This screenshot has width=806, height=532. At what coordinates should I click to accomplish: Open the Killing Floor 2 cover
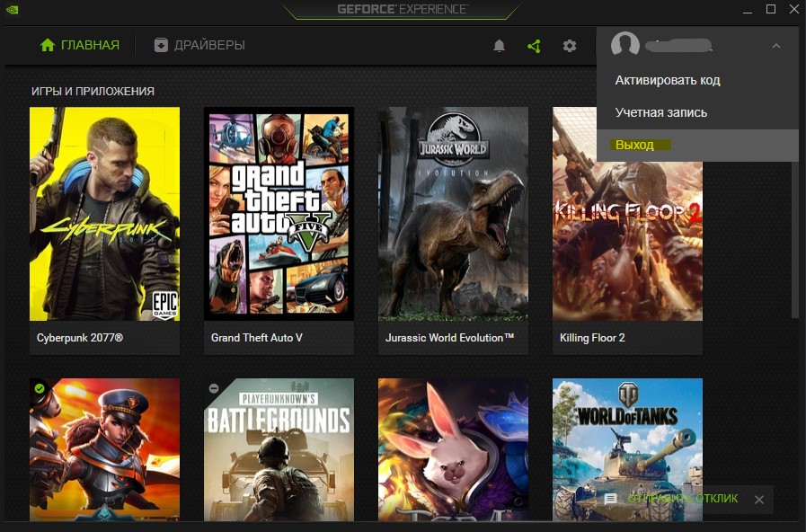(627, 241)
